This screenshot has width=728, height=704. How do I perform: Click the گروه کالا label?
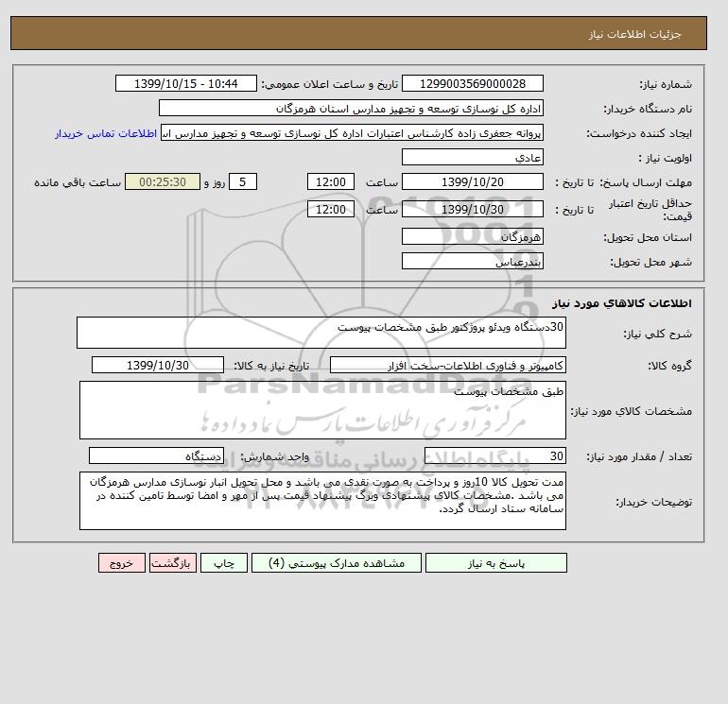point(670,366)
